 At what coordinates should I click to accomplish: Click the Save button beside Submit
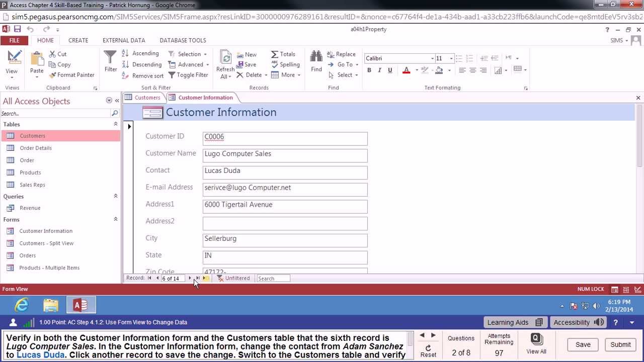point(583,344)
